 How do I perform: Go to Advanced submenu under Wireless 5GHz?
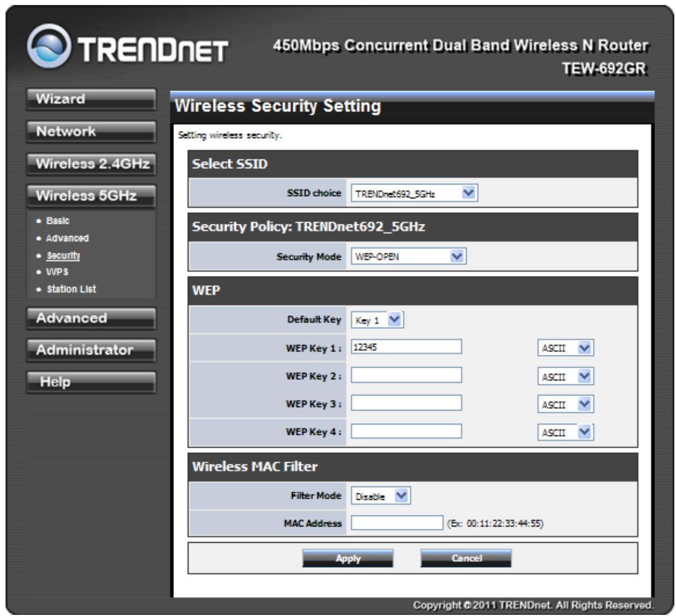click(67, 238)
